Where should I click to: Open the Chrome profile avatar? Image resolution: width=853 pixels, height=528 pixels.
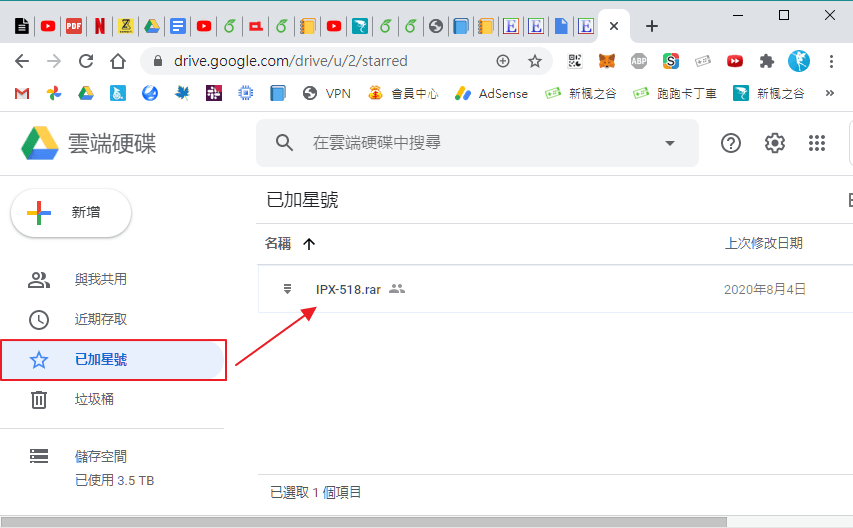799,61
